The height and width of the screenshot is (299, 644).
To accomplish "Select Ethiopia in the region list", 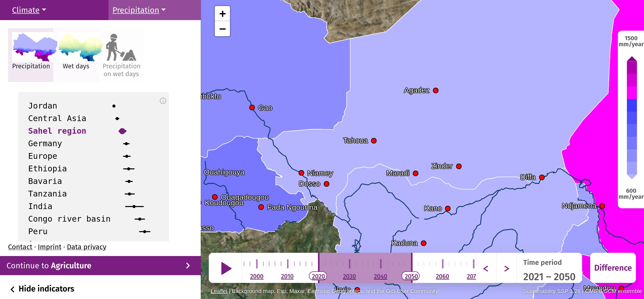I will pos(48,169).
